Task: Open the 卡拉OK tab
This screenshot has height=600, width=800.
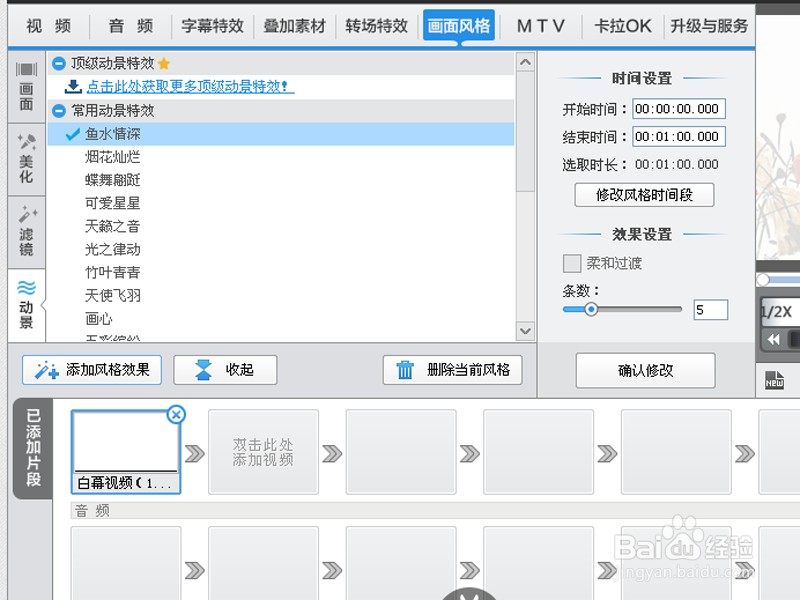Action: pos(623,26)
